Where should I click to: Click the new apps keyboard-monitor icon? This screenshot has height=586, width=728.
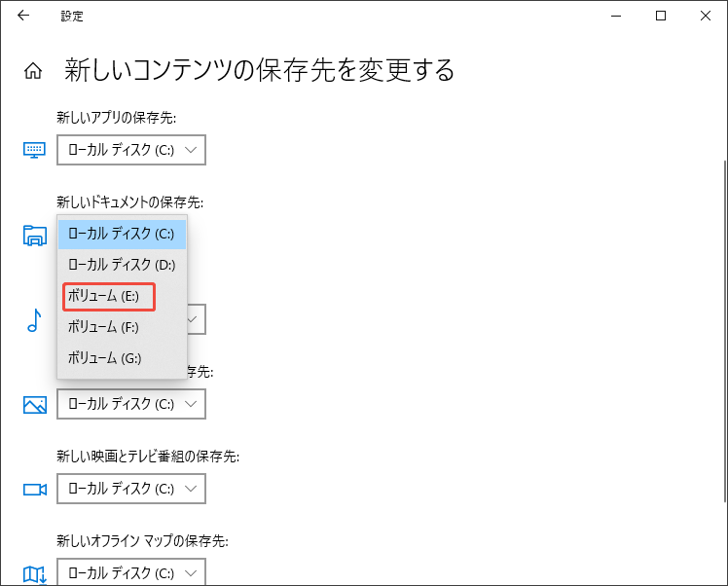(34, 150)
